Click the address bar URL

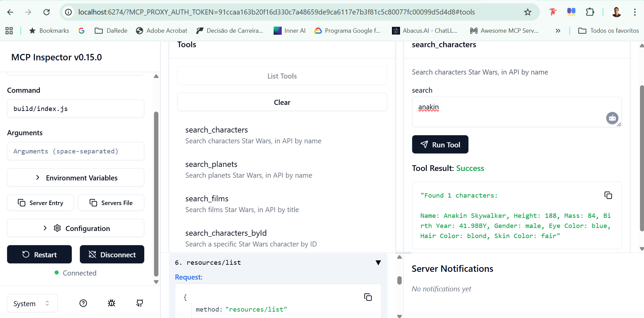(276, 12)
